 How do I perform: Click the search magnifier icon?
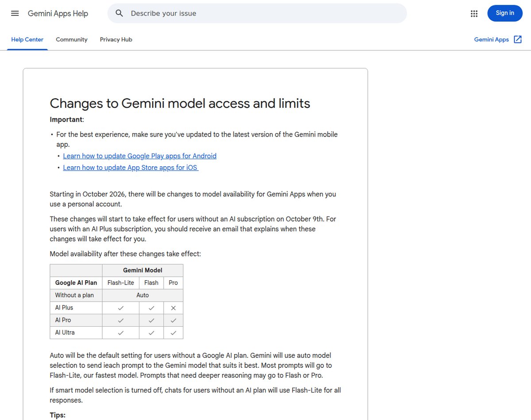(x=119, y=13)
